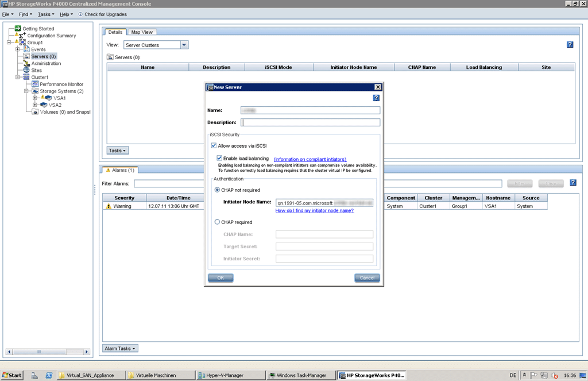Click the Getting Started icon in tree
This screenshot has width=588, height=381.
[x=18, y=29]
